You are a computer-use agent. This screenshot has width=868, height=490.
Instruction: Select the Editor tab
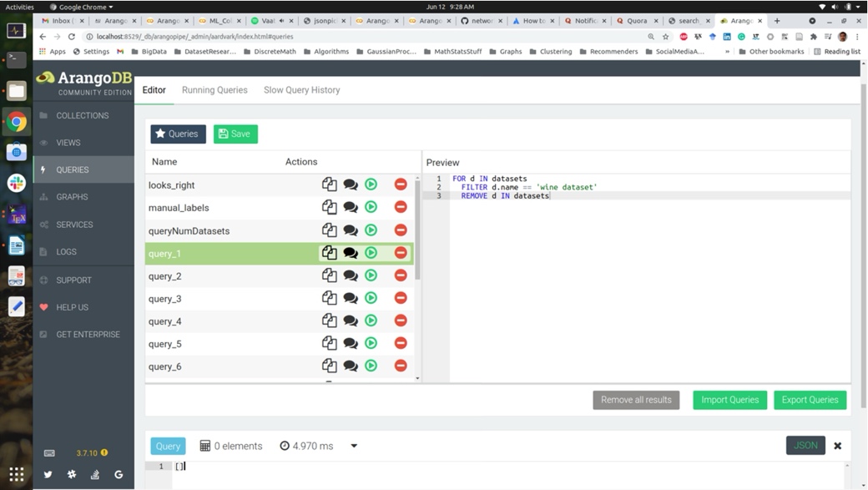[x=154, y=89]
